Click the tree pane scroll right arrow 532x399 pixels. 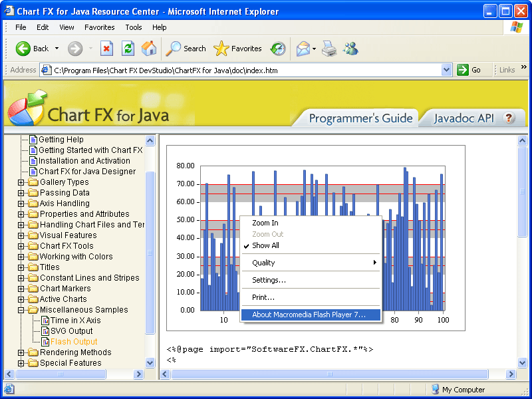(x=138, y=374)
